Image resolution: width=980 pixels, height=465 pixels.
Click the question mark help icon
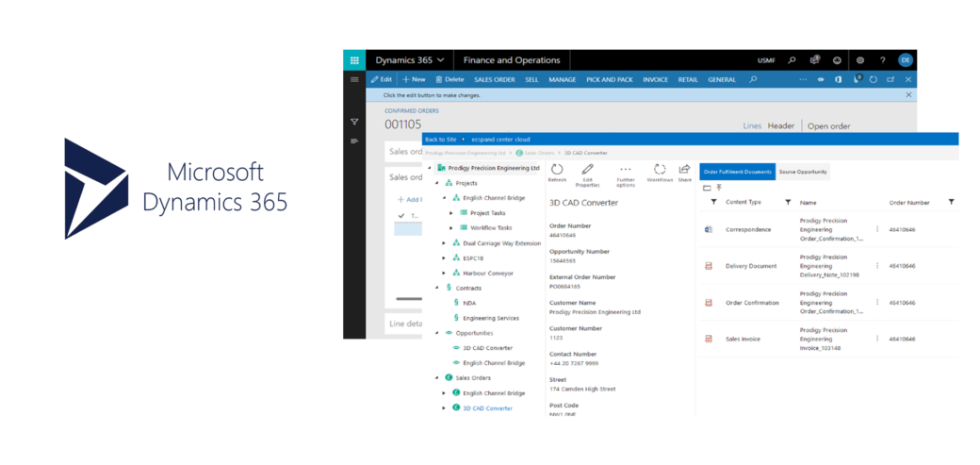click(x=883, y=60)
